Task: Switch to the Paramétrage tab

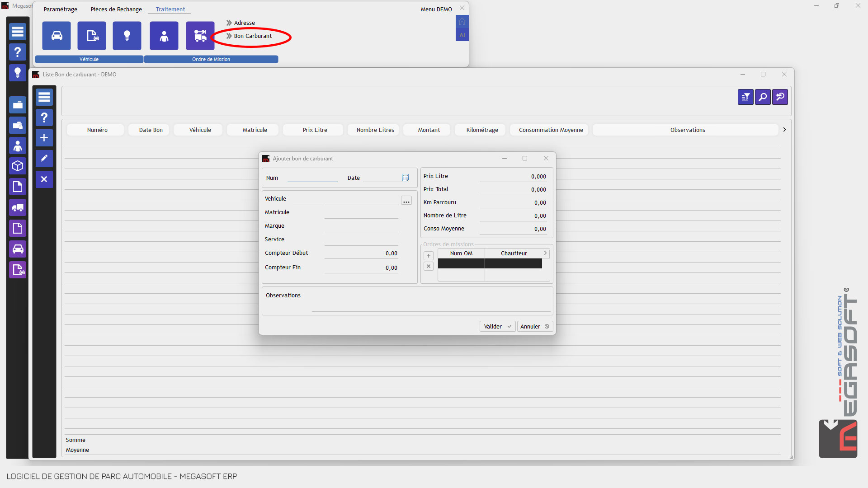Action: (x=60, y=9)
